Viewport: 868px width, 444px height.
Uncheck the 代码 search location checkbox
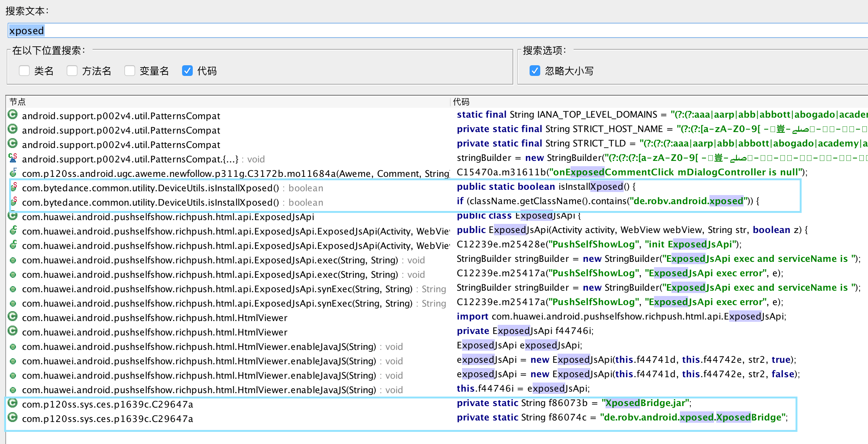[187, 71]
